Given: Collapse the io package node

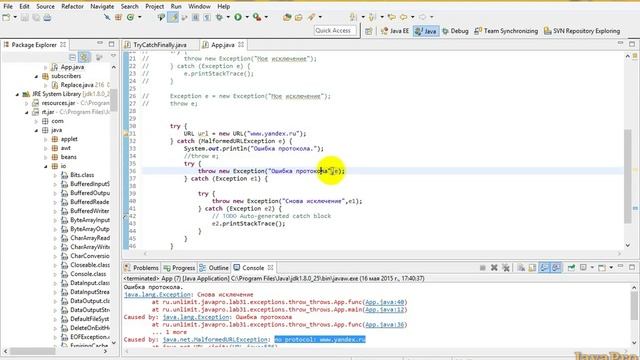Looking at the screenshot, I should pyautogui.click(x=45, y=166).
